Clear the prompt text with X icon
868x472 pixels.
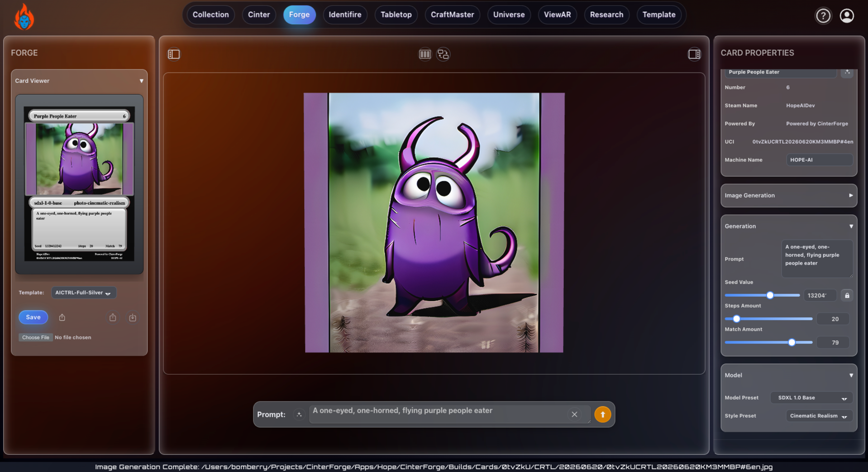[574, 414]
